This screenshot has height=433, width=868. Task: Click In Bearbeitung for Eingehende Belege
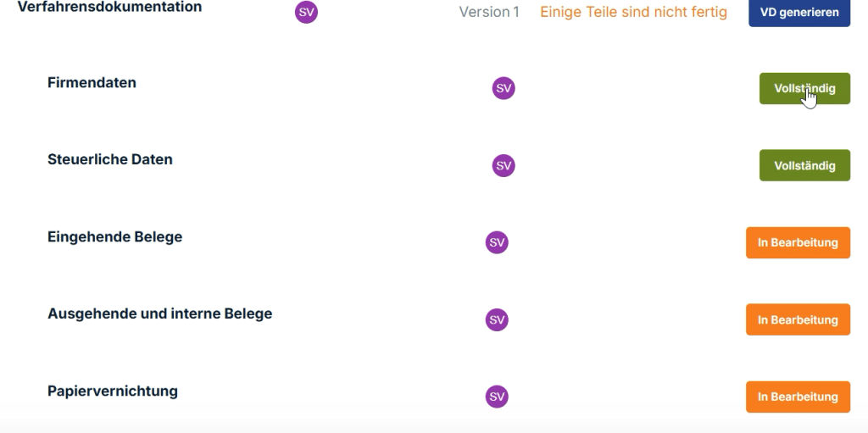tap(798, 242)
